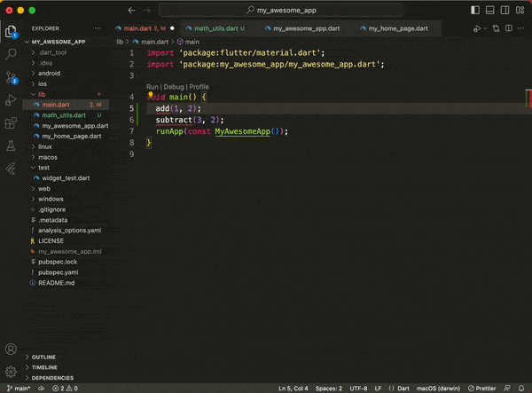This screenshot has height=393, width=532.
Task: Toggle the bottom panel
Action: [490, 10]
